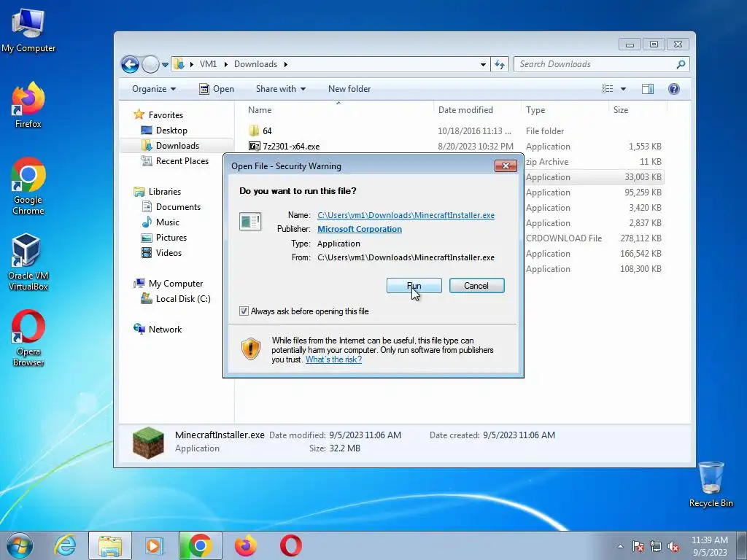Select Downloads in the navigation pane
The height and width of the screenshot is (560, 747).
(x=177, y=146)
